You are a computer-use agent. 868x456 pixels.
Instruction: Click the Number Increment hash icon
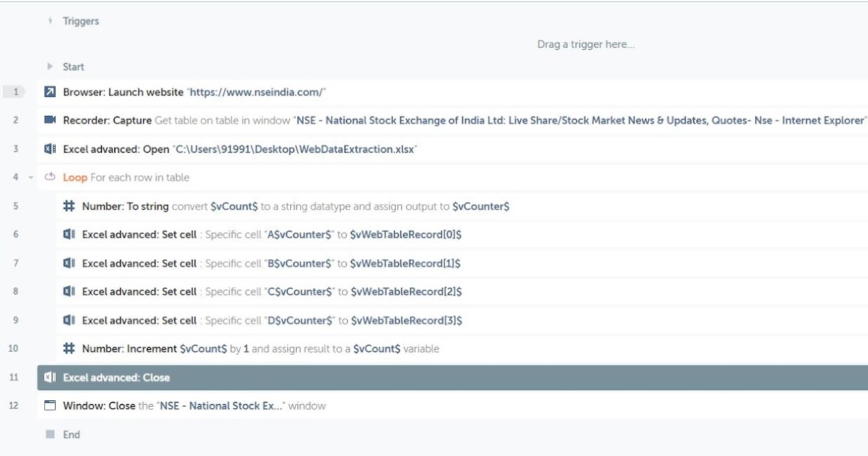(x=69, y=349)
